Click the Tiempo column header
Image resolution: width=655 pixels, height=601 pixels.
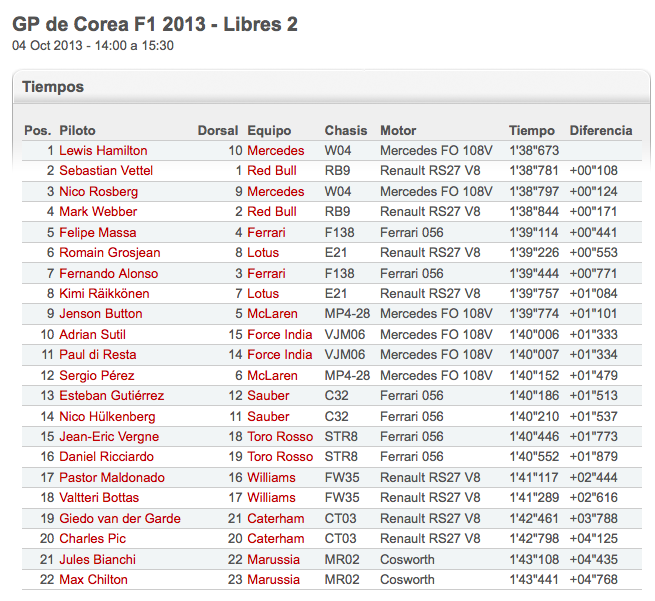click(x=532, y=130)
